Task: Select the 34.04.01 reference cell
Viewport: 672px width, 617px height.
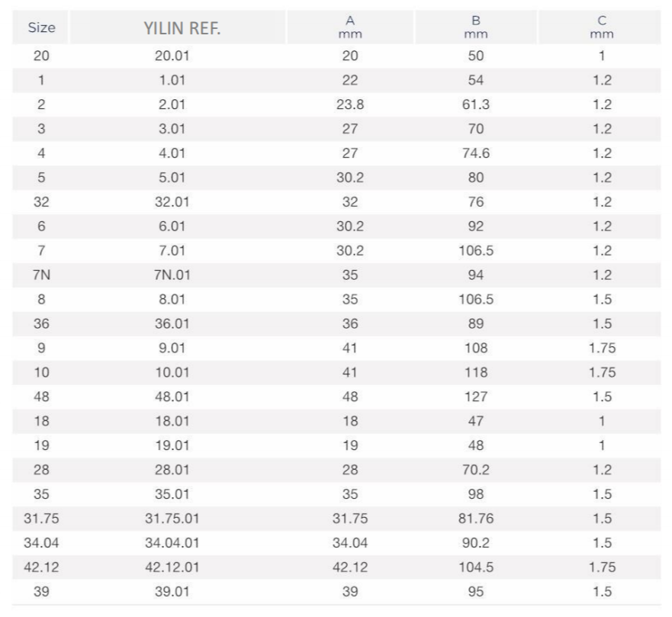Action: click(172, 543)
